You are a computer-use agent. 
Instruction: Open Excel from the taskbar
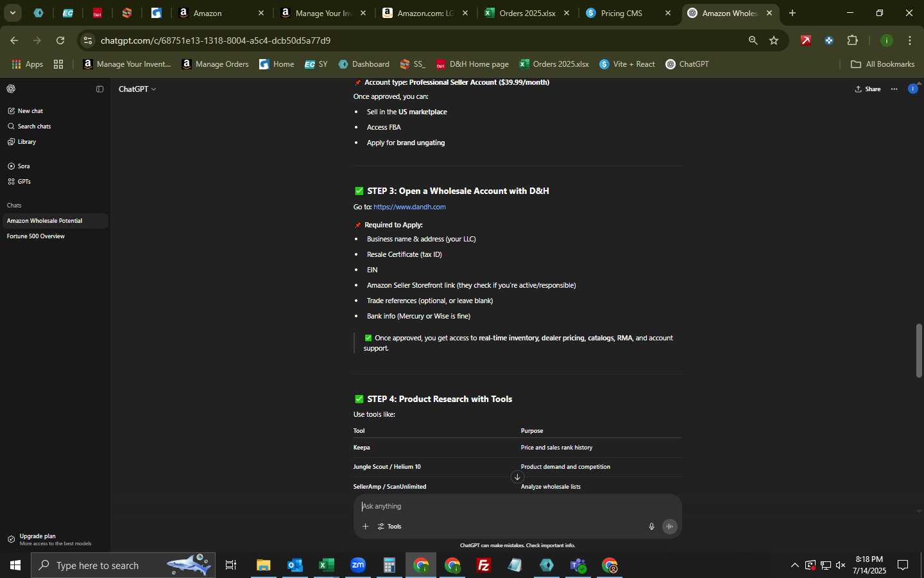tap(327, 565)
